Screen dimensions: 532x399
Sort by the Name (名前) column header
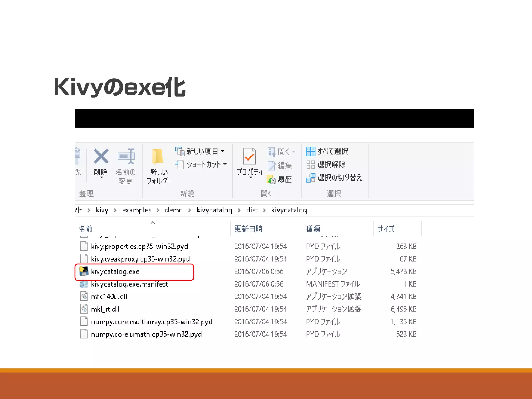(x=86, y=229)
